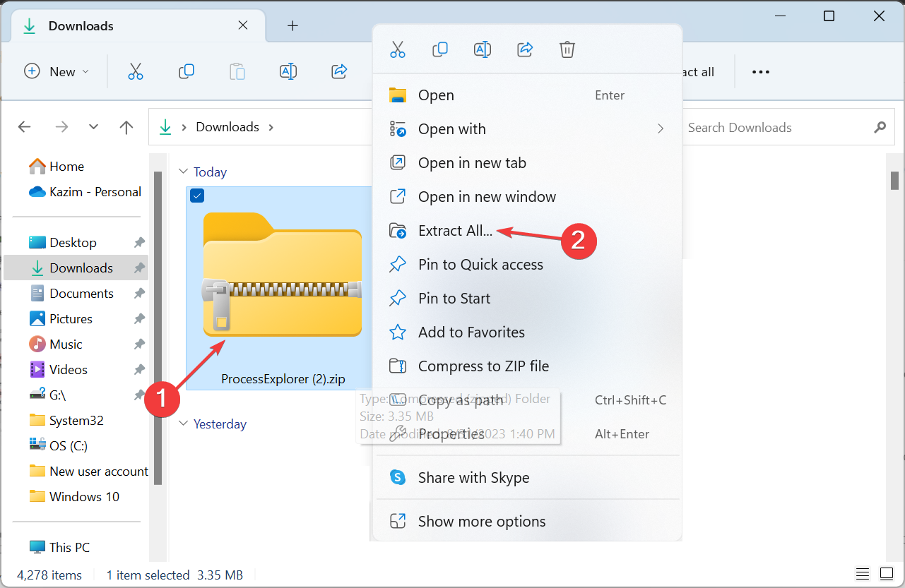
Task: Select the ProcessExplorer (2).zip file thumbnail
Action: (x=280, y=289)
